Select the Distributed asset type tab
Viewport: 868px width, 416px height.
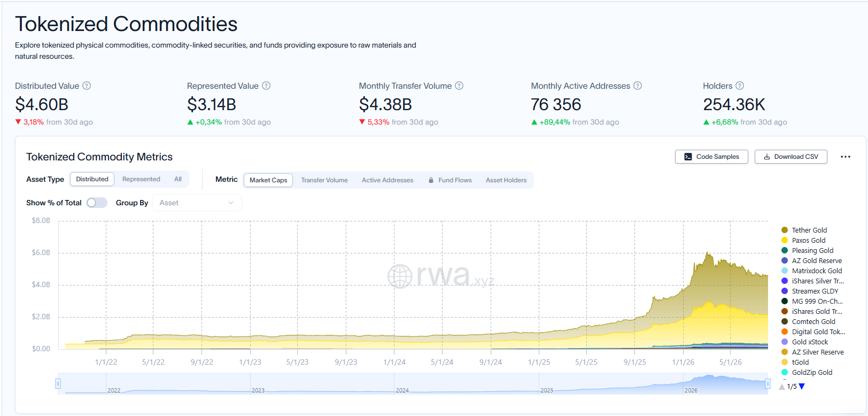(x=92, y=179)
